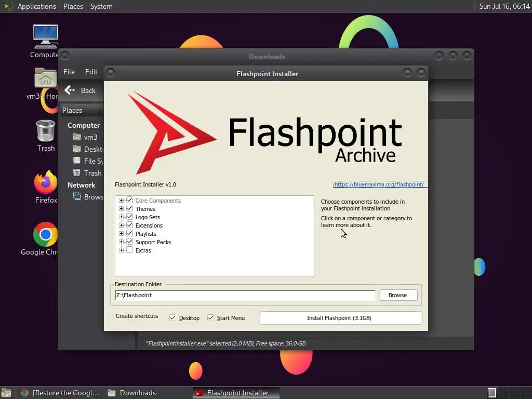Screen dimensions: 532x399
Task: Open File menu in Downloads window
Action: (69, 72)
